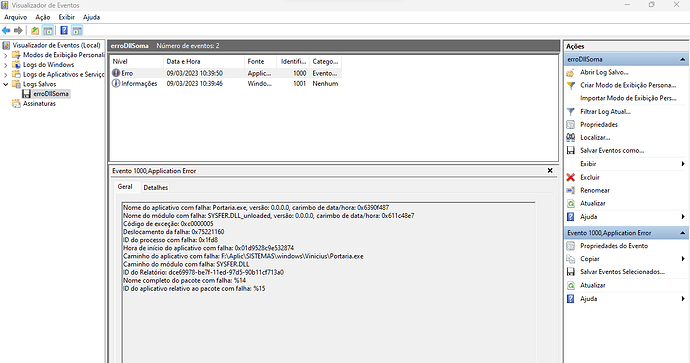690x363 pixels.
Task: Click the Propriedades do Evento icon
Action: click(x=571, y=246)
